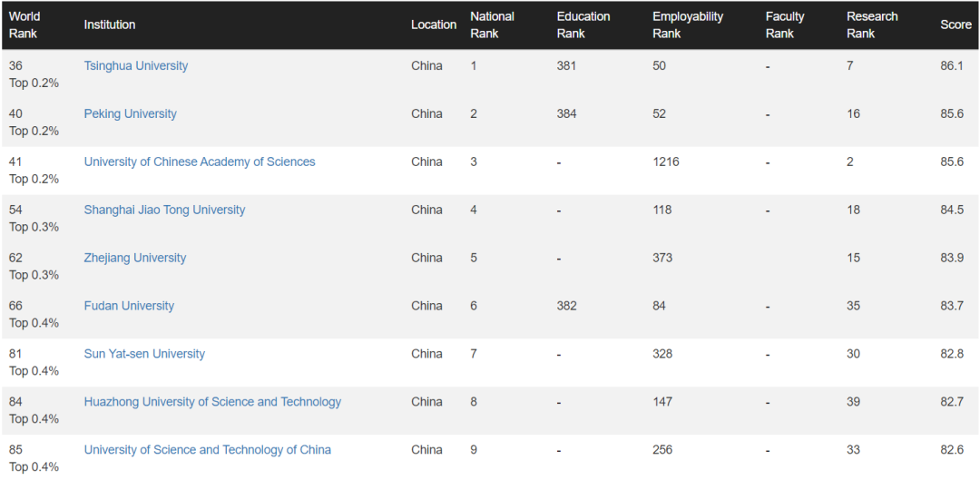Select Sun Yat-sen's world rank 81

tap(15, 354)
